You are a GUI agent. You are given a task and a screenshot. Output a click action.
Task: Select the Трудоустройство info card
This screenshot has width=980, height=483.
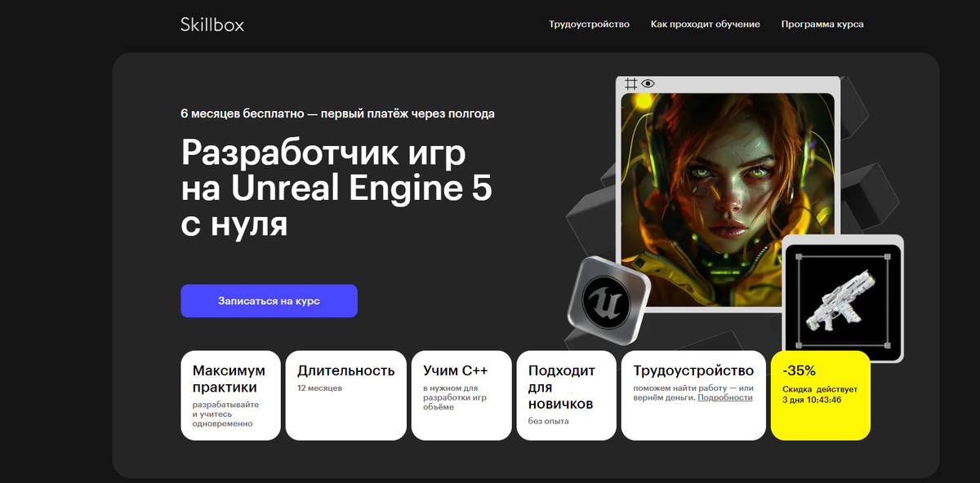693,396
